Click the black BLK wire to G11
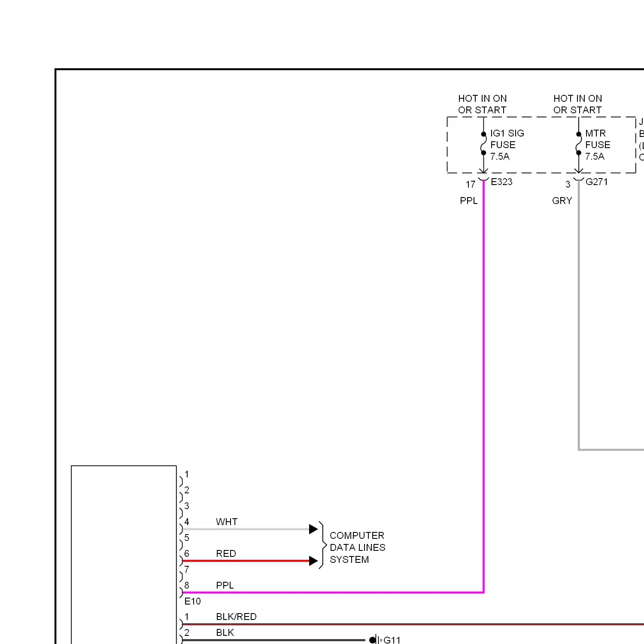The height and width of the screenshot is (644, 644). 273,640
